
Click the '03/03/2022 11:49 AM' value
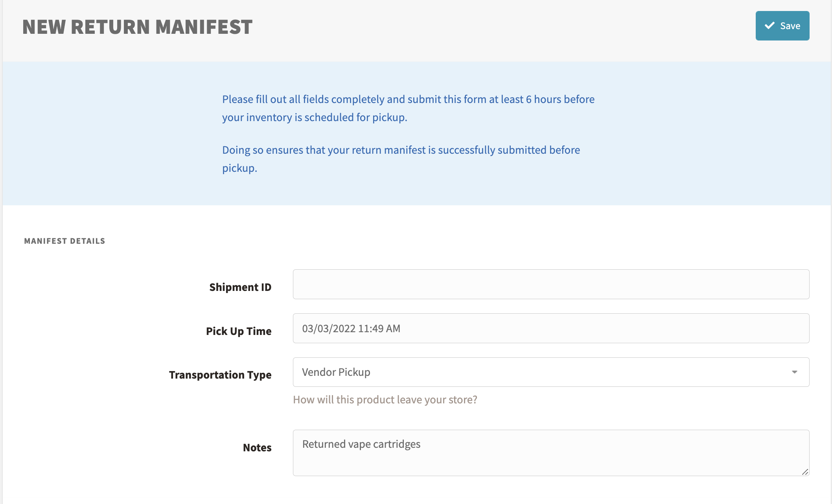[x=351, y=328]
